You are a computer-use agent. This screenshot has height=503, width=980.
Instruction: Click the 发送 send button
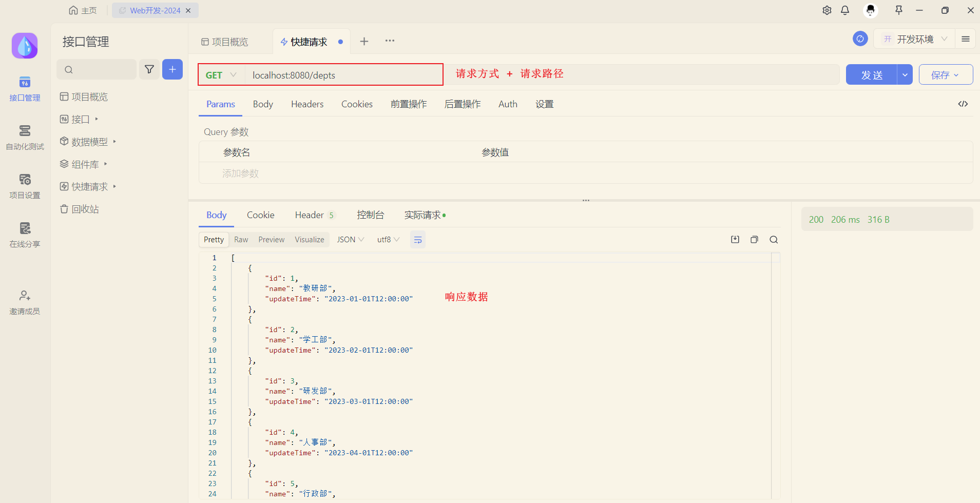[x=872, y=74]
